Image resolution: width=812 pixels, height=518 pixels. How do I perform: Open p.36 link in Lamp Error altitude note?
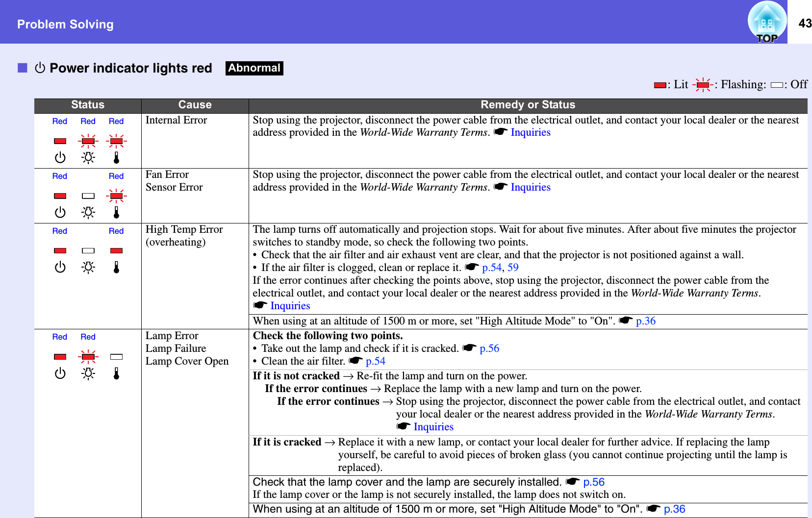click(x=675, y=509)
